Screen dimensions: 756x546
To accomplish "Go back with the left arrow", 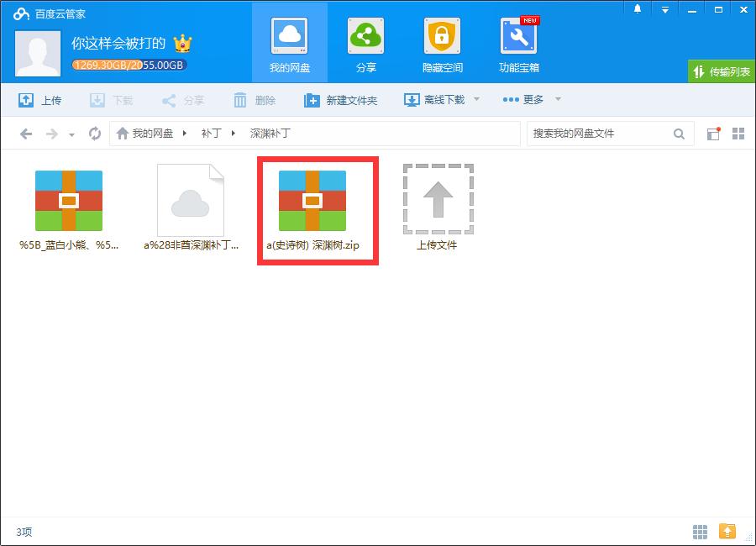I will click(x=26, y=134).
